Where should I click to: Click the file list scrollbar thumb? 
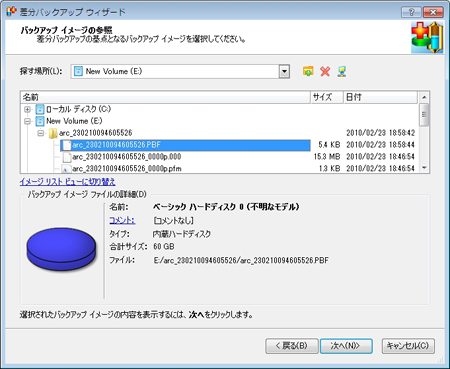click(424, 115)
